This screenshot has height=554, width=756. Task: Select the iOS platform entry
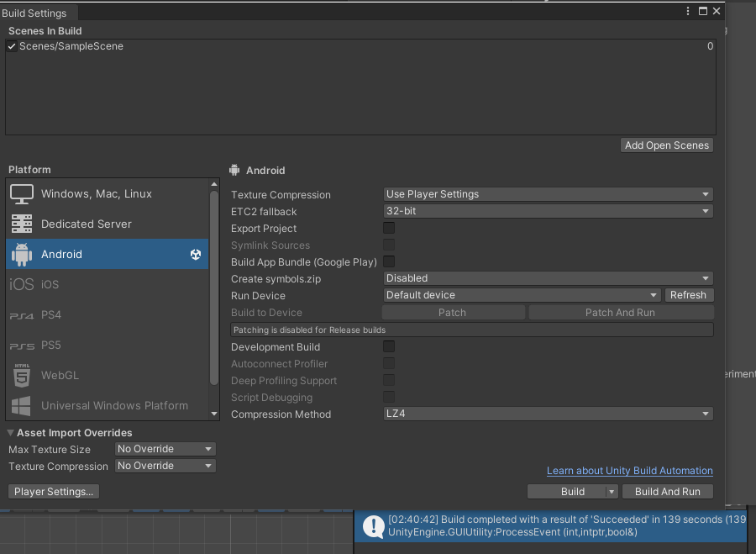(107, 284)
